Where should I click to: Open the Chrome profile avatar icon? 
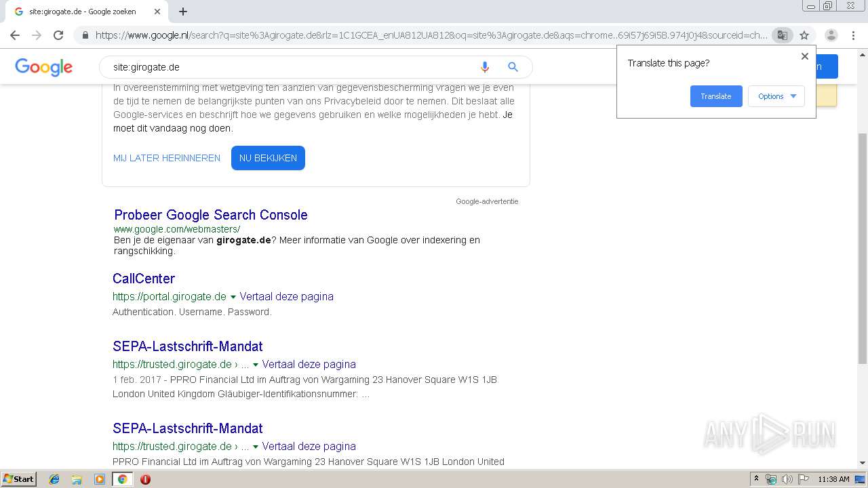[831, 35]
